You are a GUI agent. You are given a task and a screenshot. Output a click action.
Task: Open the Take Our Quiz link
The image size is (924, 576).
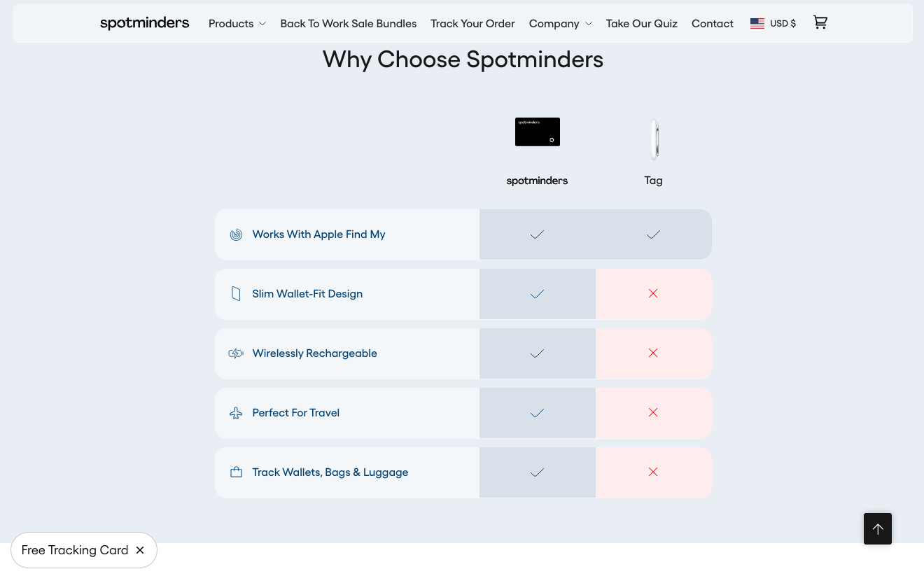coord(642,24)
